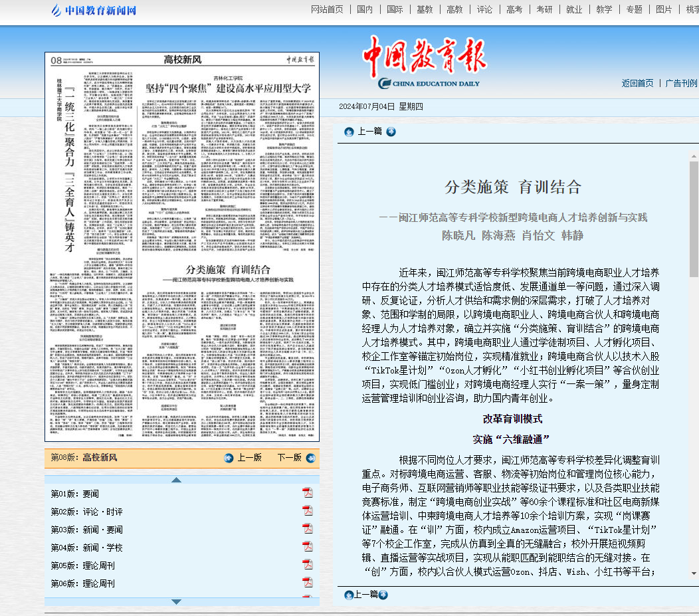Screen dimensions: 699x616
Task: Open the 高教 navigation item
Action: pos(454,9)
